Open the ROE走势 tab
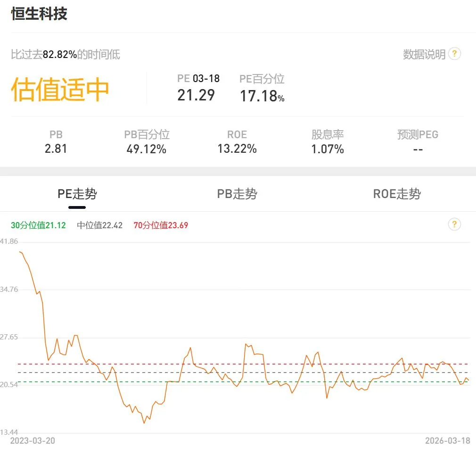476x463 pixels. click(397, 194)
